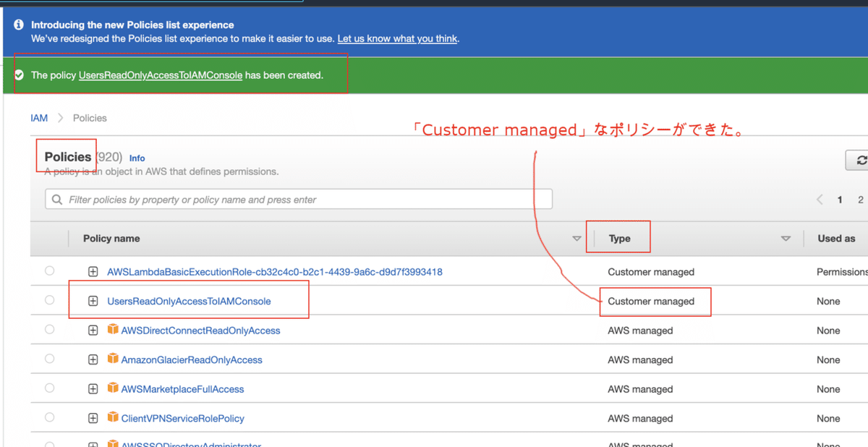Select the UsersReadOnlyAccessToIAMConsole radio button
Screen dimensions: 868x447
click(x=49, y=300)
